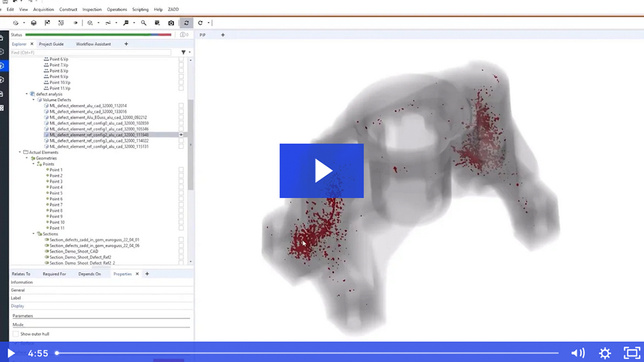Enable the Show outer hull checkbox
This screenshot has height=362, width=644.
(x=16, y=334)
